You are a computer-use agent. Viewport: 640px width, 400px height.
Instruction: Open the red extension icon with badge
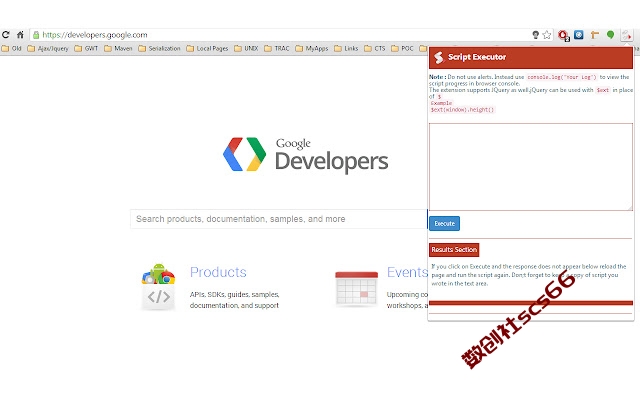[564, 36]
